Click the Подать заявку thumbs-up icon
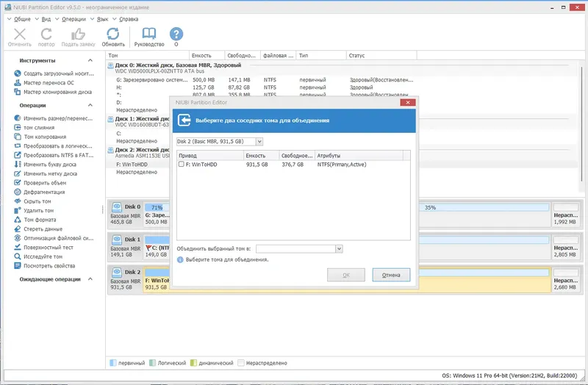Viewport: 588px width, 385px height. click(x=78, y=34)
